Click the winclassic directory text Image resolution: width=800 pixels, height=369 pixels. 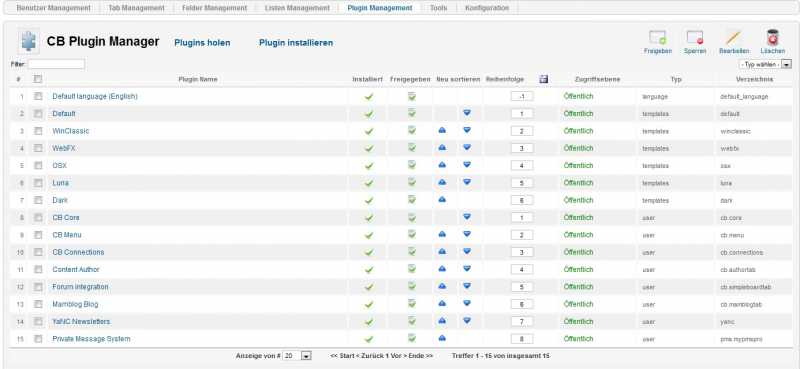point(735,131)
